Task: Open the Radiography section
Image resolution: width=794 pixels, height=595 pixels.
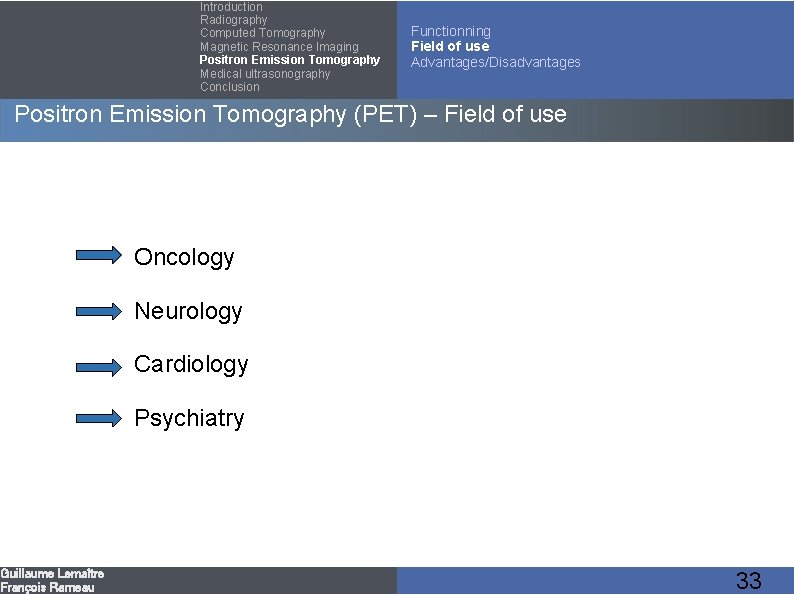Action: 233,20
